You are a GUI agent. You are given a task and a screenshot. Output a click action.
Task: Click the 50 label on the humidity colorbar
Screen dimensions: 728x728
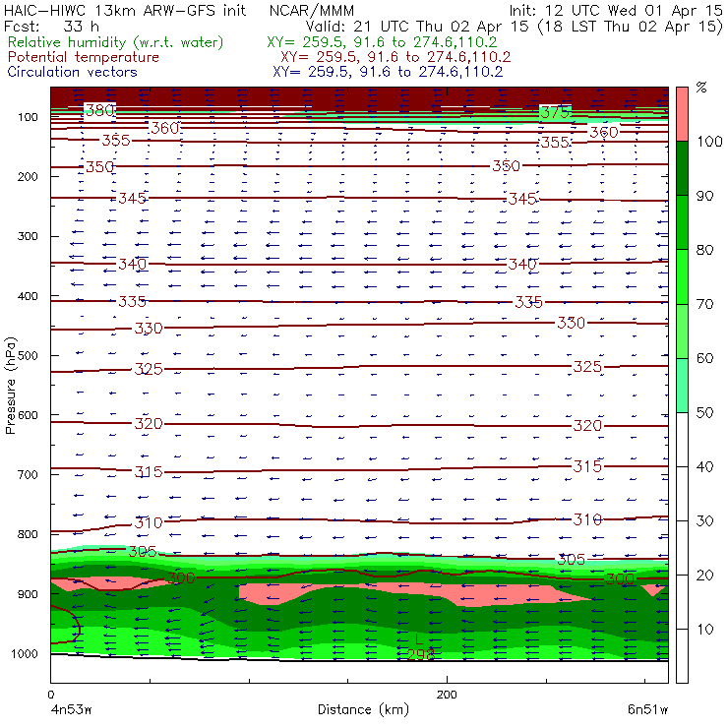(704, 412)
